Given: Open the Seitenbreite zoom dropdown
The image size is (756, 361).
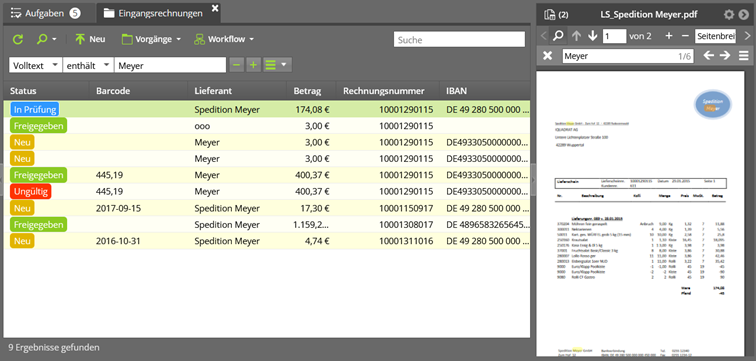Looking at the screenshot, I should pyautogui.click(x=716, y=36).
